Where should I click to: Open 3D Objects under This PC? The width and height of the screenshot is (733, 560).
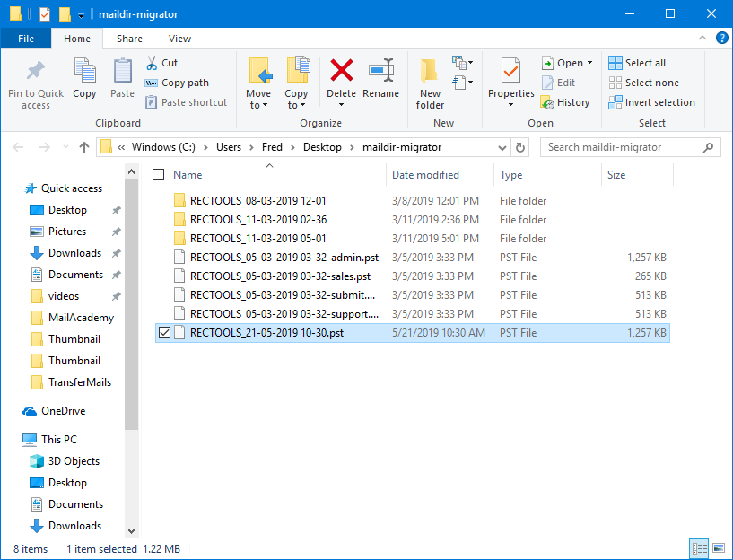click(74, 461)
